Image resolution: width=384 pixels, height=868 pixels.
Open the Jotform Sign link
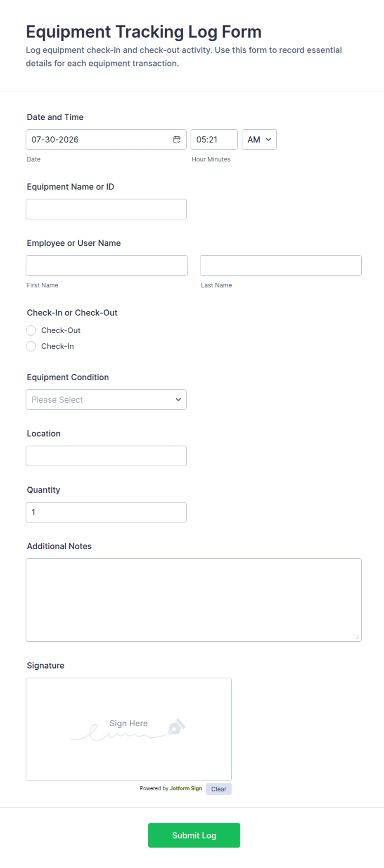(x=186, y=788)
